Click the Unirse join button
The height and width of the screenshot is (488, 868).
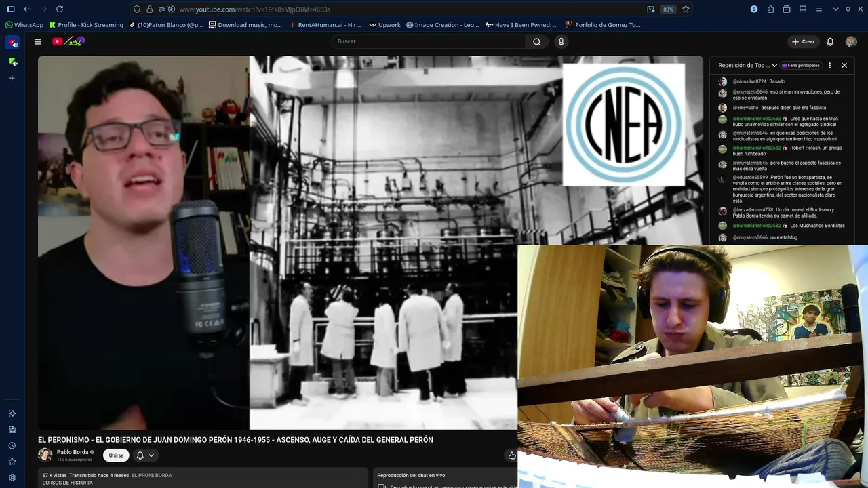(116, 455)
